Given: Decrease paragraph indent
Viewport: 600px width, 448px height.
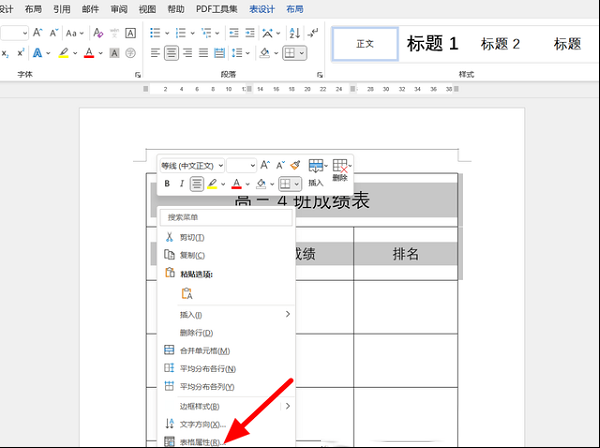Looking at the screenshot, I should tap(234, 33).
